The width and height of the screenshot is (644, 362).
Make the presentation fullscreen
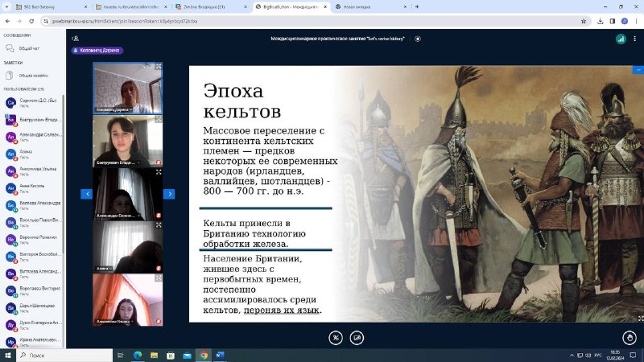click(x=640, y=318)
